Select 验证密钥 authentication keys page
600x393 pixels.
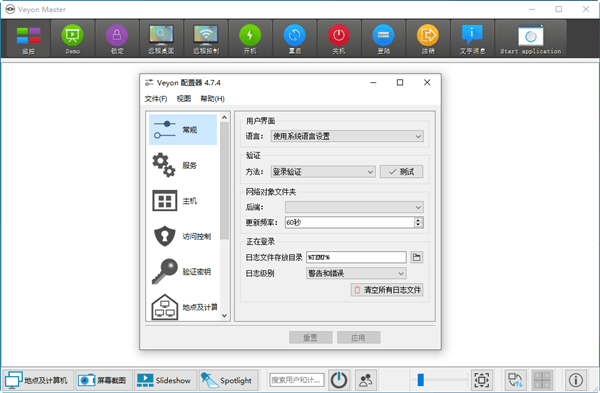183,272
